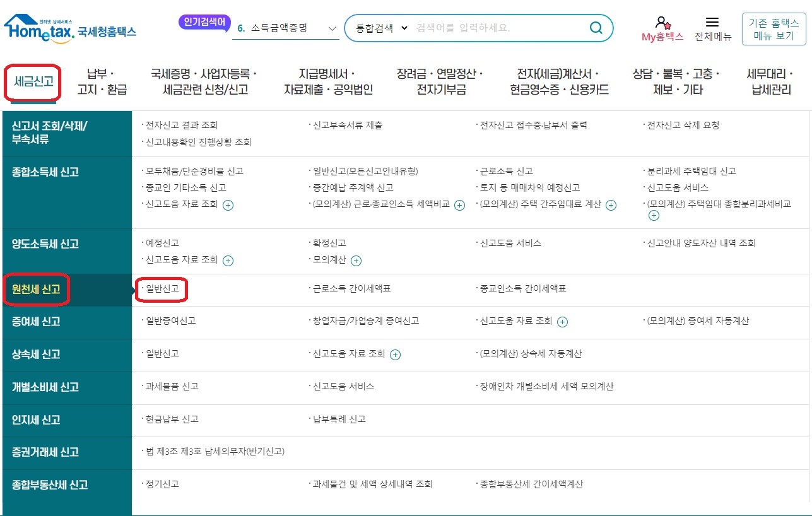The image size is (812, 516).
Task: Expand plus icon beside 증여세 신고도움 자료 조회
Action: tap(562, 322)
